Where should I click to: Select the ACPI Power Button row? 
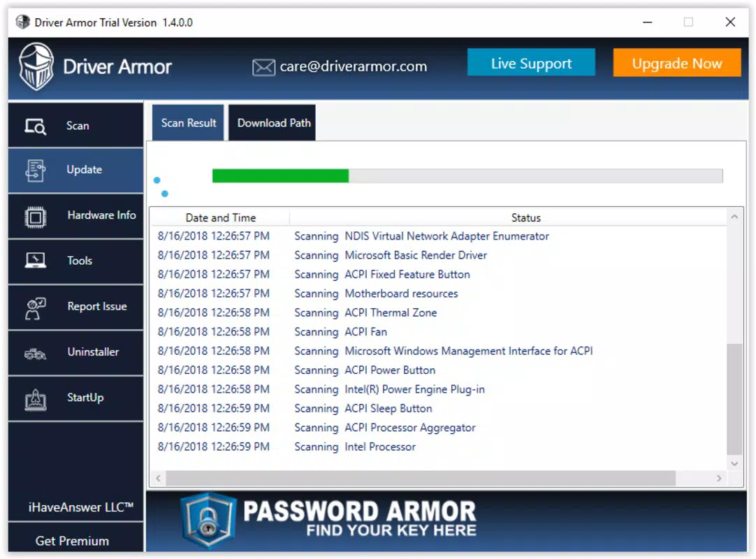(438, 370)
